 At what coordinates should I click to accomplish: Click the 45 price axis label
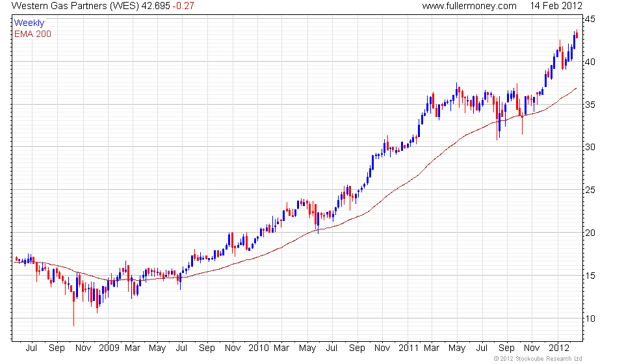pyautogui.click(x=590, y=19)
